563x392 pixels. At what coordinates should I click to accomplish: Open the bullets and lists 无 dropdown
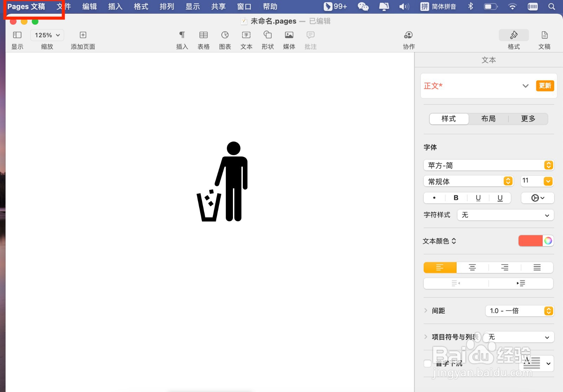coord(518,337)
